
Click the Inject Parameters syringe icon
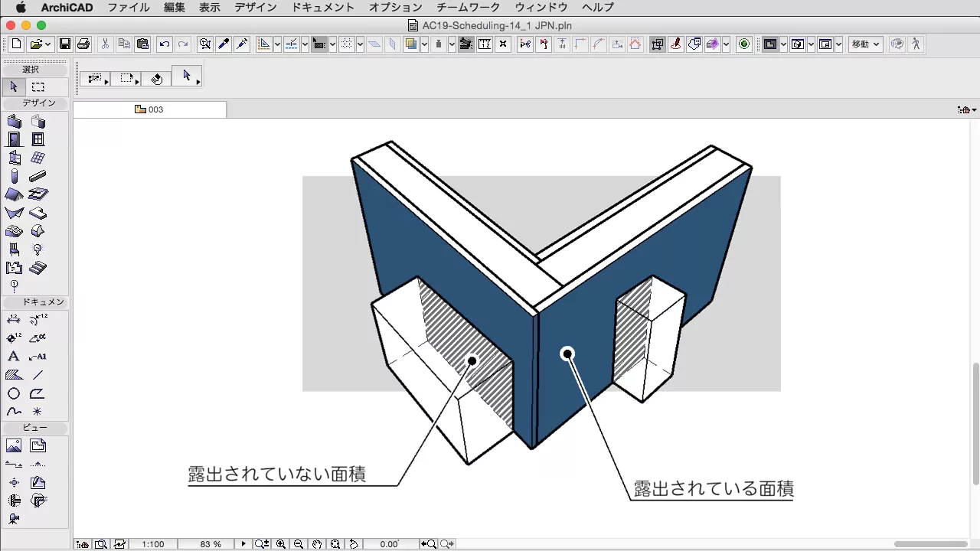[x=242, y=44]
